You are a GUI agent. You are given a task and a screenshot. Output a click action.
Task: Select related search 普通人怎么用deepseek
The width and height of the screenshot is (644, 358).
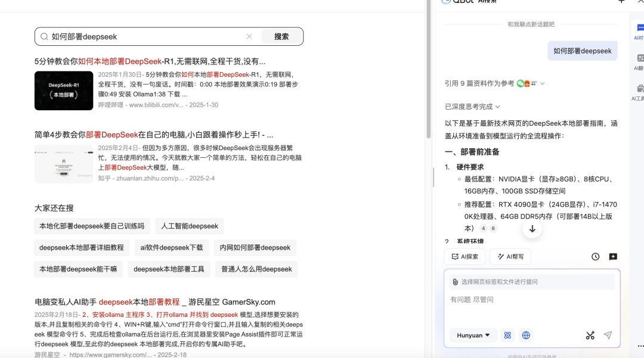pos(256,269)
